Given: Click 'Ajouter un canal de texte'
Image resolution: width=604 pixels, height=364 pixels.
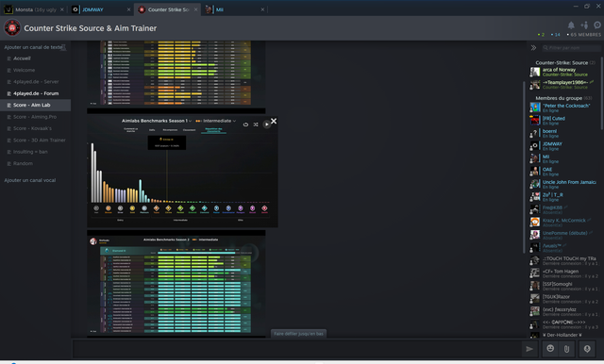Looking at the screenshot, I should [x=33, y=47].
